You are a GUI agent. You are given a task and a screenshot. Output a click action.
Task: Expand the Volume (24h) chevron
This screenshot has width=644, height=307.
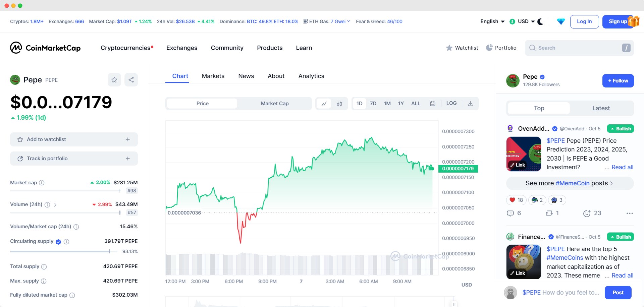coord(55,204)
